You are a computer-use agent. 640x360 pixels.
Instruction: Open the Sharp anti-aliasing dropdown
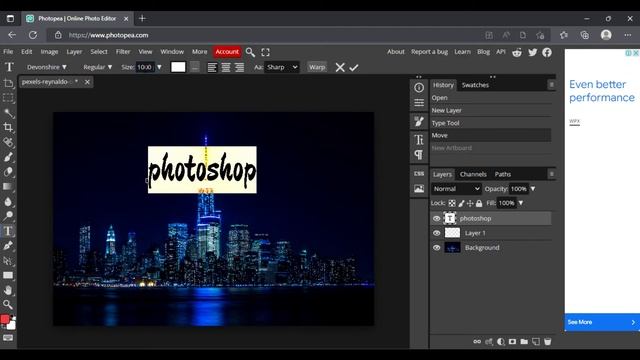pos(282,67)
